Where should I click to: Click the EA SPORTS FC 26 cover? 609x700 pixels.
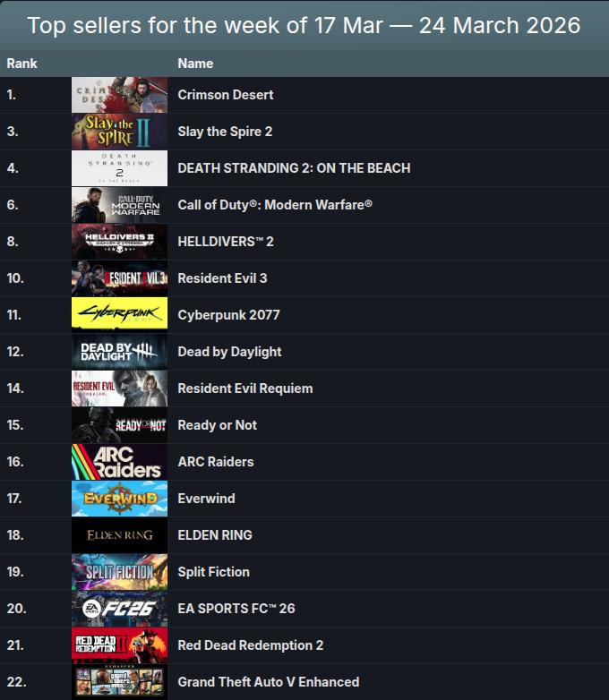point(119,609)
